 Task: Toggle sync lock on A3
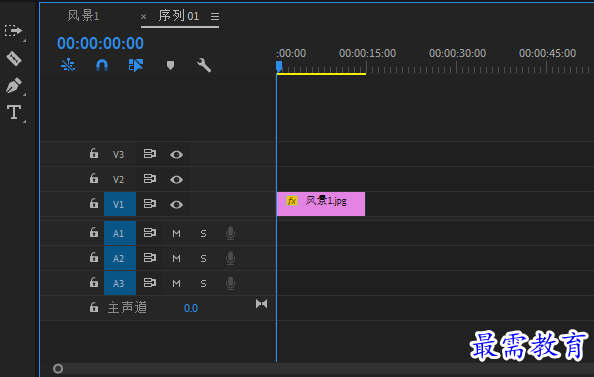pos(150,283)
